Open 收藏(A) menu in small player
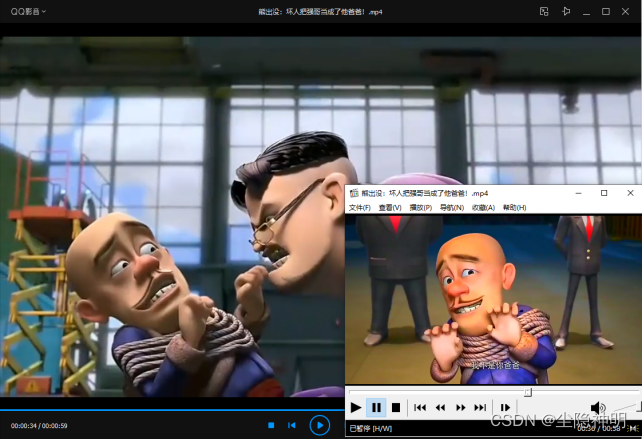Screen dimensions: 642x439 coord(483,208)
